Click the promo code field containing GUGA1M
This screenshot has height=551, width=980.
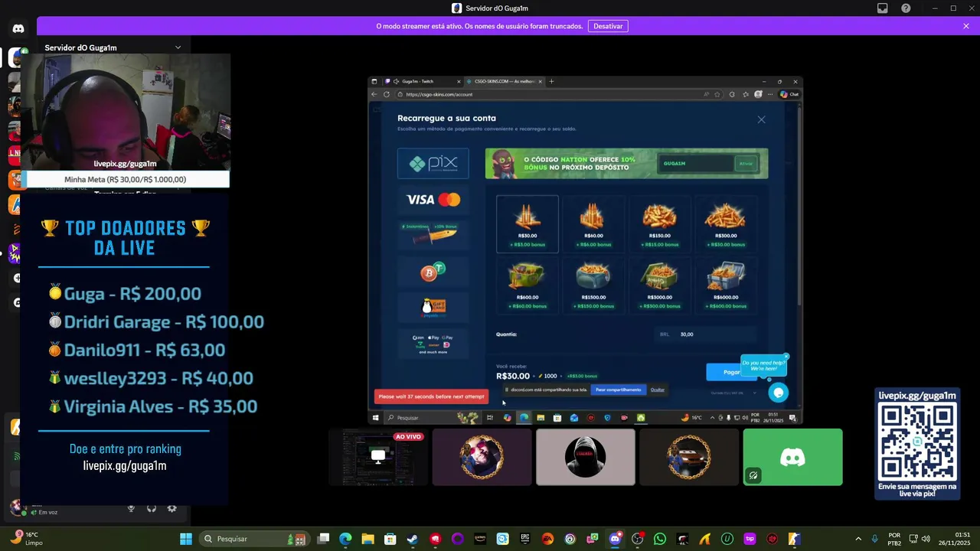pos(695,163)
